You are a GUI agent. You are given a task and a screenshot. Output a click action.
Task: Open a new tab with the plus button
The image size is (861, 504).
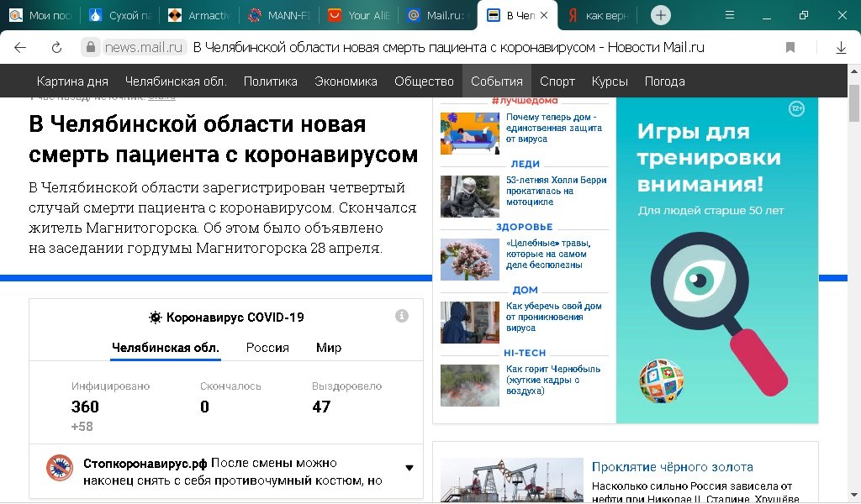(661, 15)
